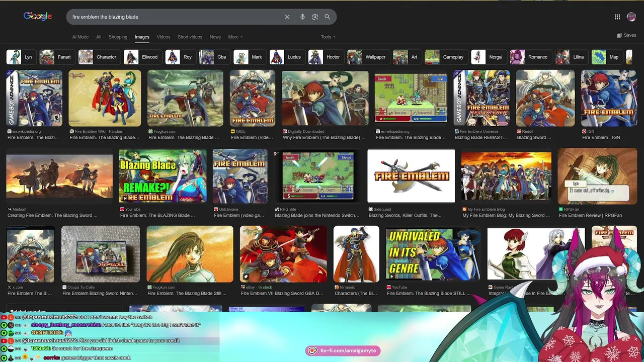This screenshot has width=644, height=362.
Task: Open the Shopping tab
Action: (x=118, y=37)
